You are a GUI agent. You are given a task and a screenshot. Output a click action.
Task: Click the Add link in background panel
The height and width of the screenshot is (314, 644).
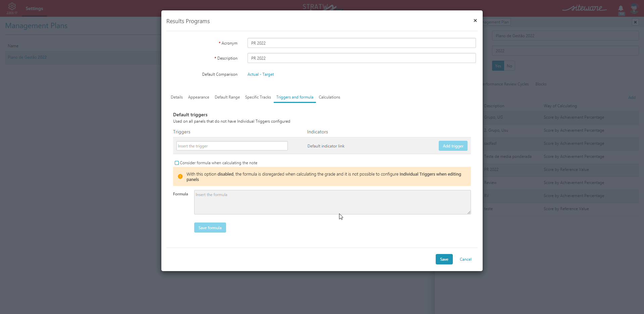click(632, 98)
